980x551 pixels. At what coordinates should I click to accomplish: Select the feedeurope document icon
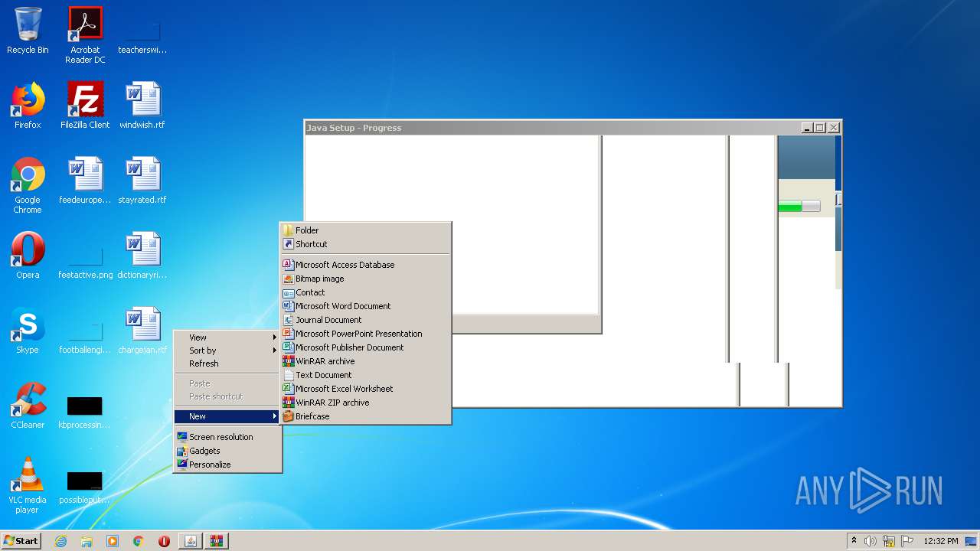click(x=85, y=181)
